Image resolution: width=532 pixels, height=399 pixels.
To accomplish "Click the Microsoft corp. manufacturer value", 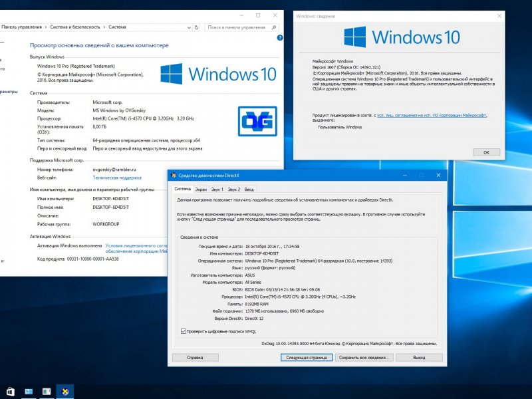I will point(108,102).
